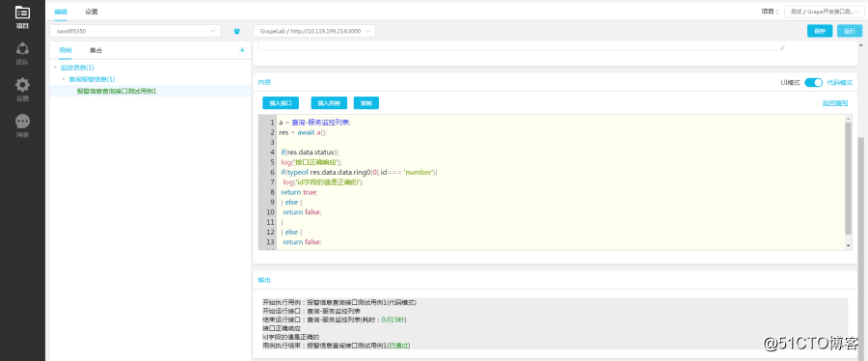The height and width of the screenshot is (361, 868).
Task: Select the 集合 tab
Action: pos(95,50)
